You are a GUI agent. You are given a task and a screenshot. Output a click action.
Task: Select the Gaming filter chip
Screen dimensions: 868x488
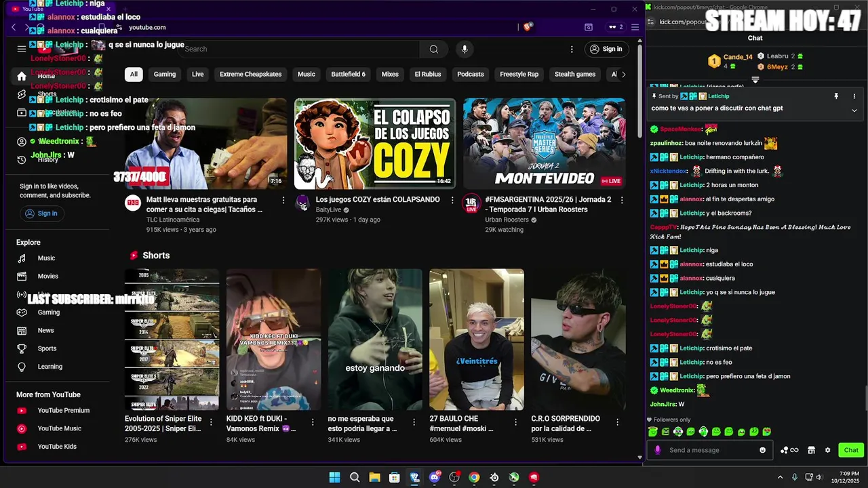[165, 74]
